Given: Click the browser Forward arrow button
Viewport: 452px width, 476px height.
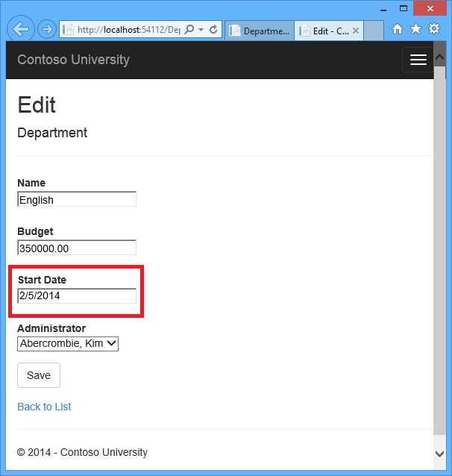Looking at the screenshot, I should click(46, 30).
